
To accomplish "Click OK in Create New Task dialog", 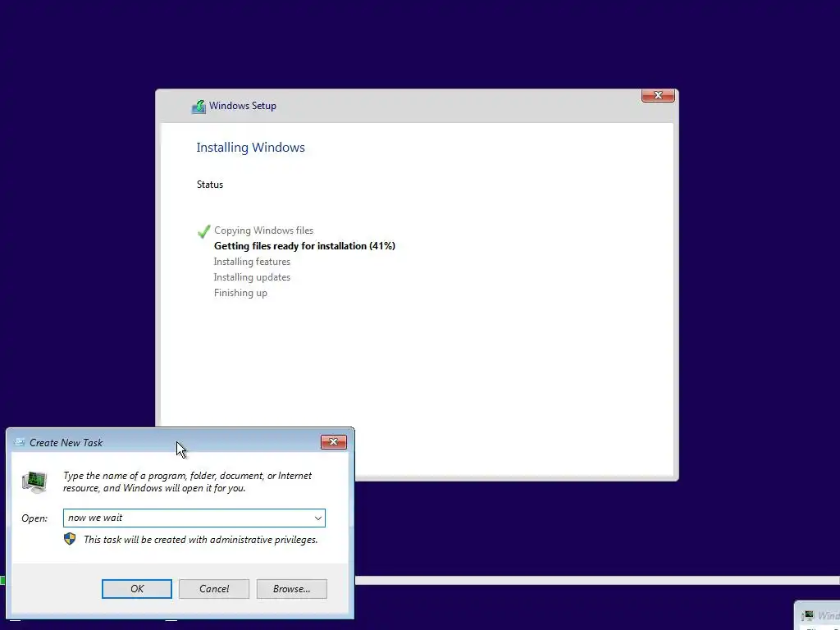I will [137, 589].
